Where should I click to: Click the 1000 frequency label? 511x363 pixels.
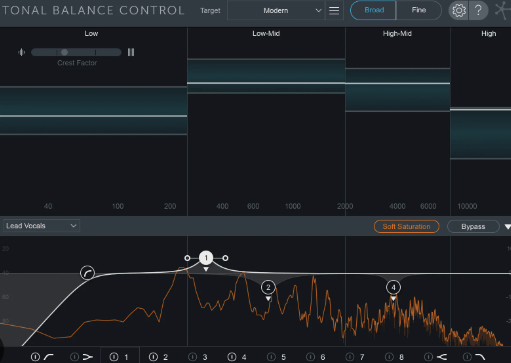click(293, 206)
